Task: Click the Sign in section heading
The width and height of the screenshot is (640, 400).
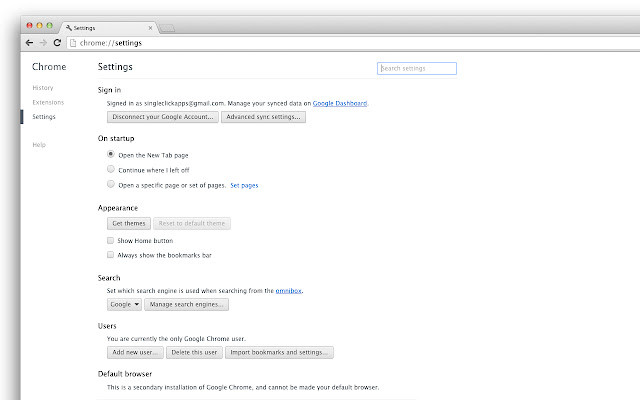Action: click(109, 90)
